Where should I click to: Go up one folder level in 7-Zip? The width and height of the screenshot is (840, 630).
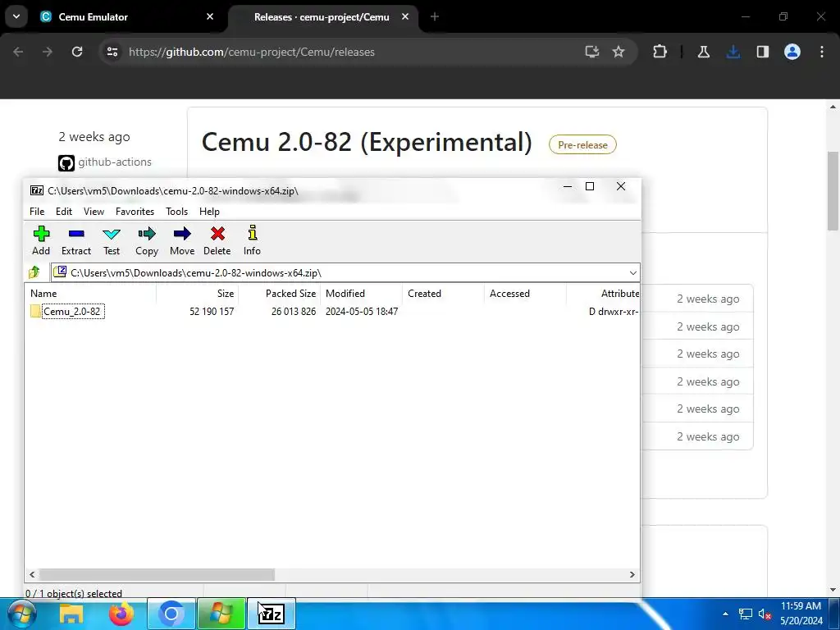[34, 272]
